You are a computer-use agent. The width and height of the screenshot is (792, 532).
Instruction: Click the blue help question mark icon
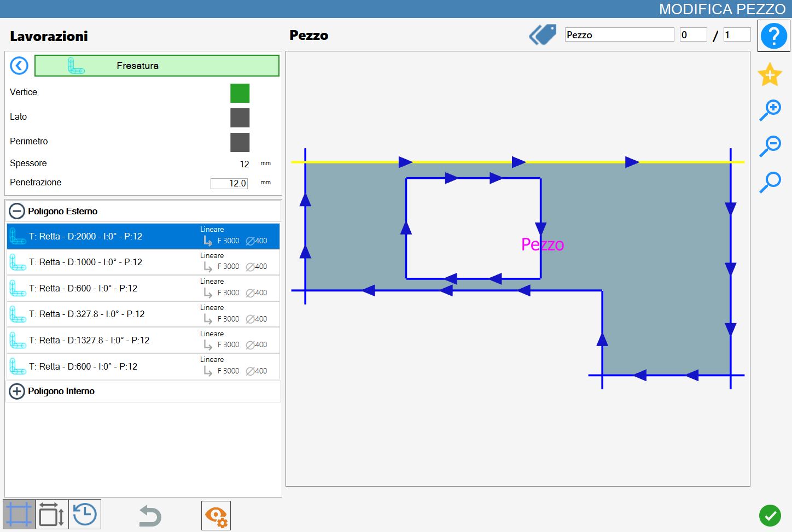(x=773, y=36)
